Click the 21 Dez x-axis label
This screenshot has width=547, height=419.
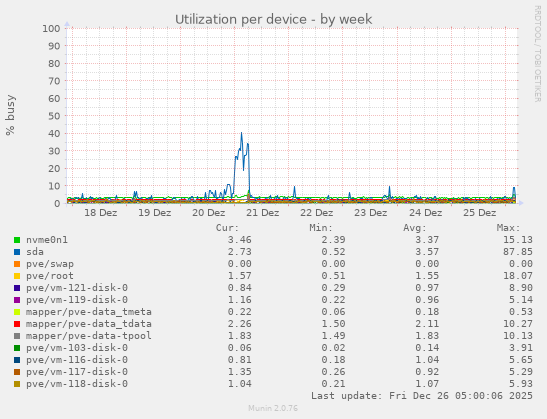click(x=263, y=213)
